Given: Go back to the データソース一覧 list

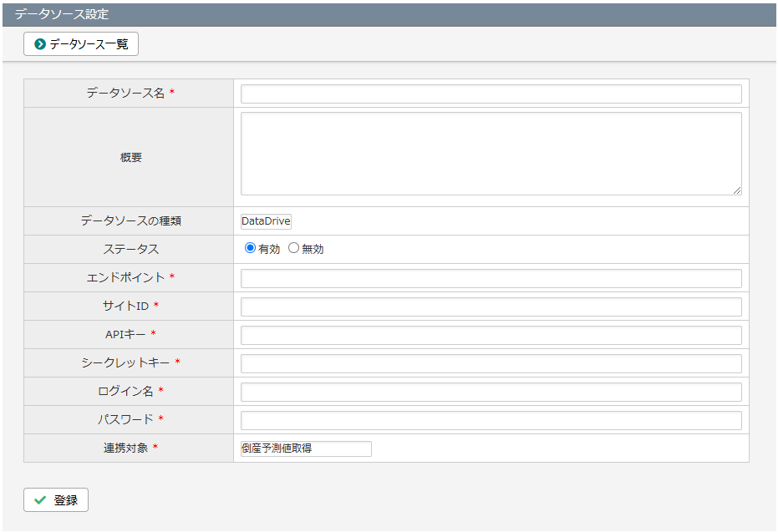Looking at the screenshot, I should tap(81, 44).
